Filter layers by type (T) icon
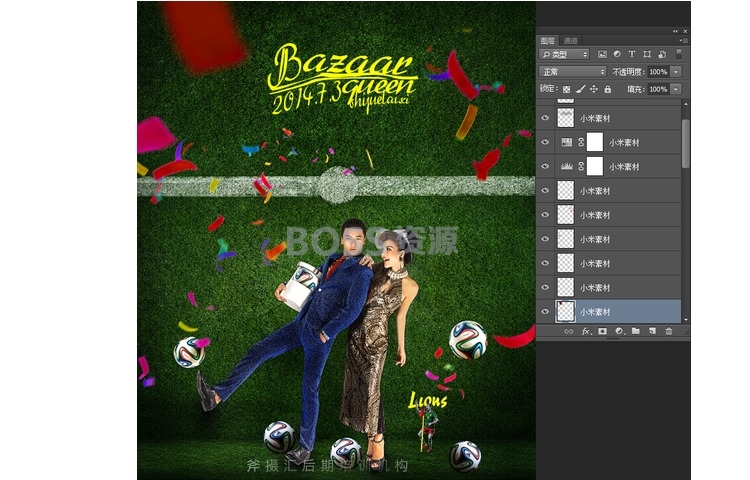This screenshot has width=750, height=480. pos(632,55)
